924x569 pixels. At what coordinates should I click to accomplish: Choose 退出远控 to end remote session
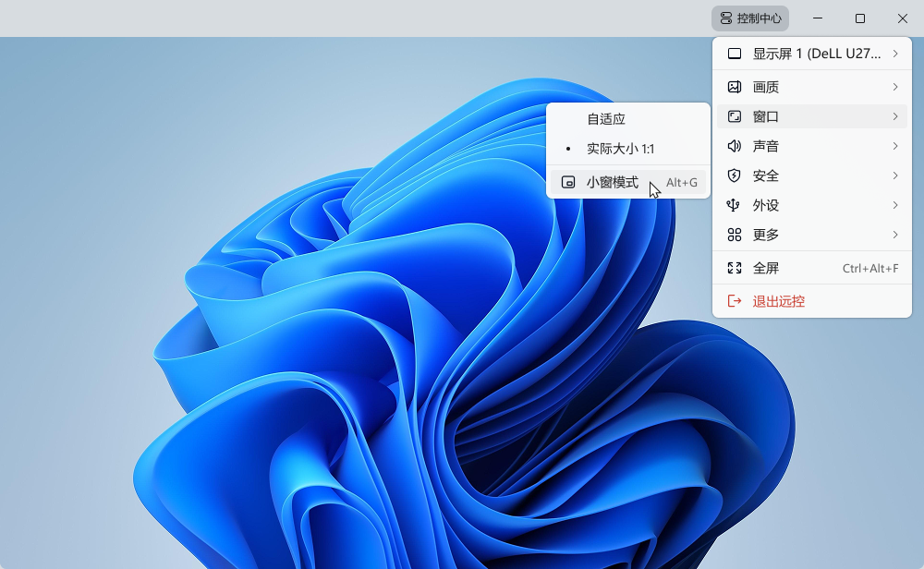tap(812, 301)
